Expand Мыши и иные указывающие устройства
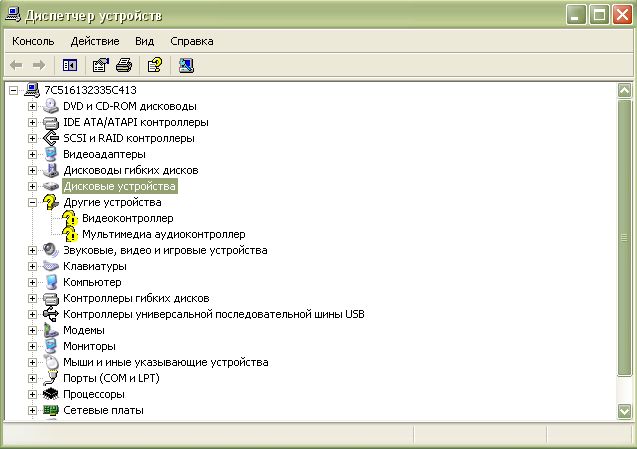This screenshot has width=637, height=449. coord(32,362)
